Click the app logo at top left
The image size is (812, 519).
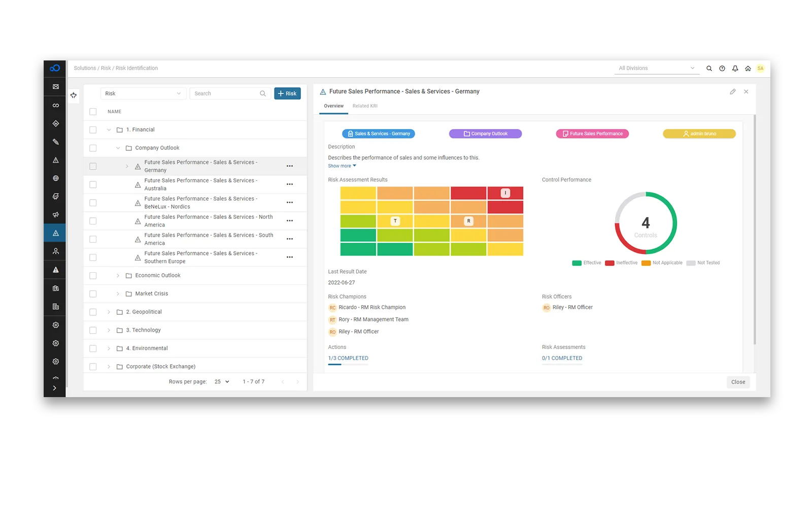pyautogui.click(x=55, y=68)
